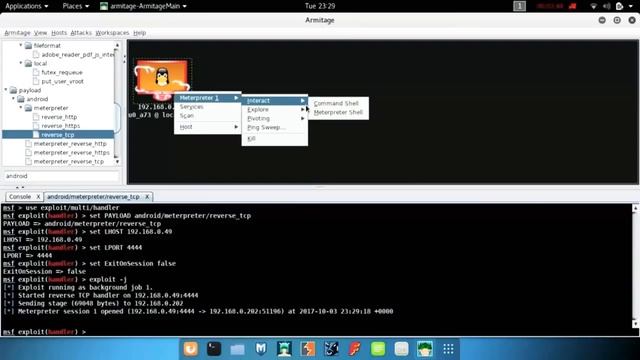The height and width of the screenshot is (360, 640).
Task: Choose Meterpreter Shell option
Action: [338, 113]
